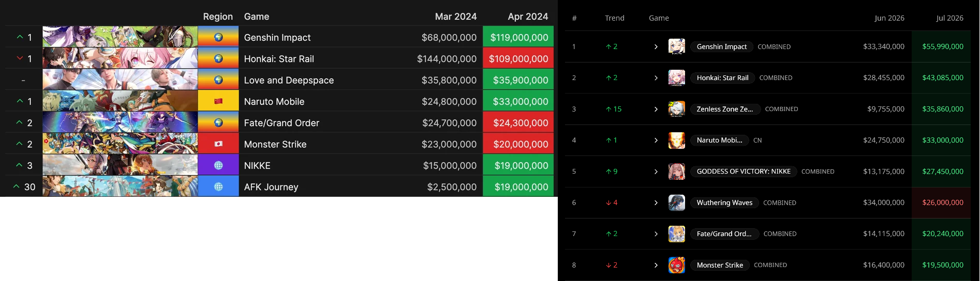
Task: Expand the Honkai: Star Rail row chevron
Action: [x=656, y=78]
